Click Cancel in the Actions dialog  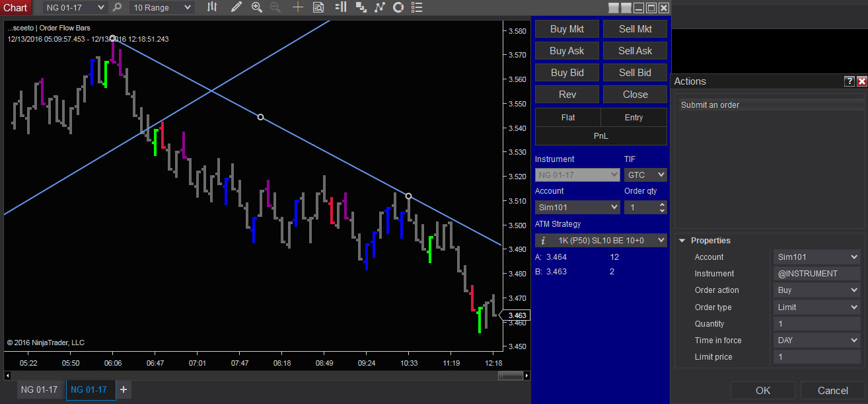(x=833, y=391)
